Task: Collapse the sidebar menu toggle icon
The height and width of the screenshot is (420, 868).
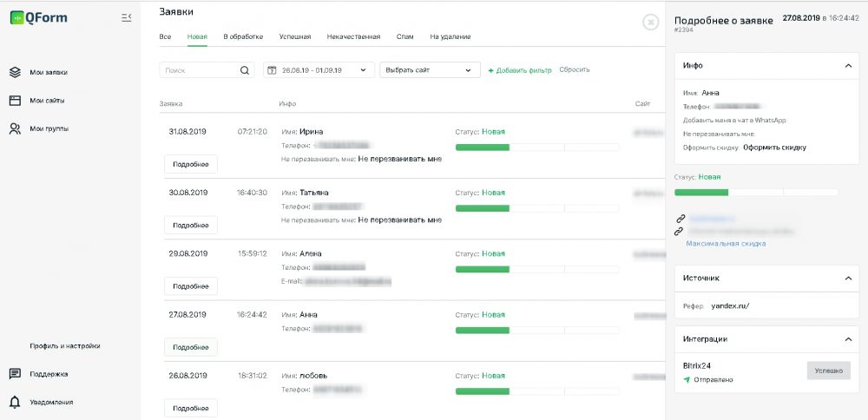Action: point(128,17)
